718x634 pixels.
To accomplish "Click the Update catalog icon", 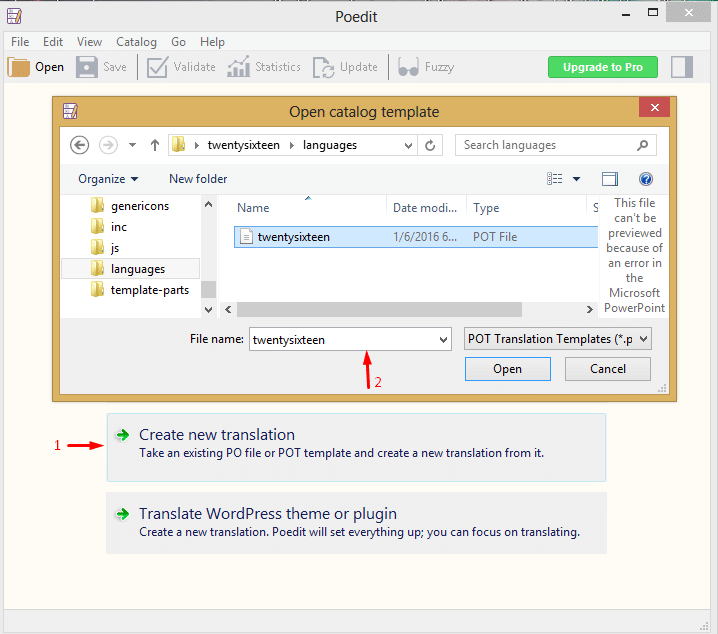I will click(x=323, y=67).
